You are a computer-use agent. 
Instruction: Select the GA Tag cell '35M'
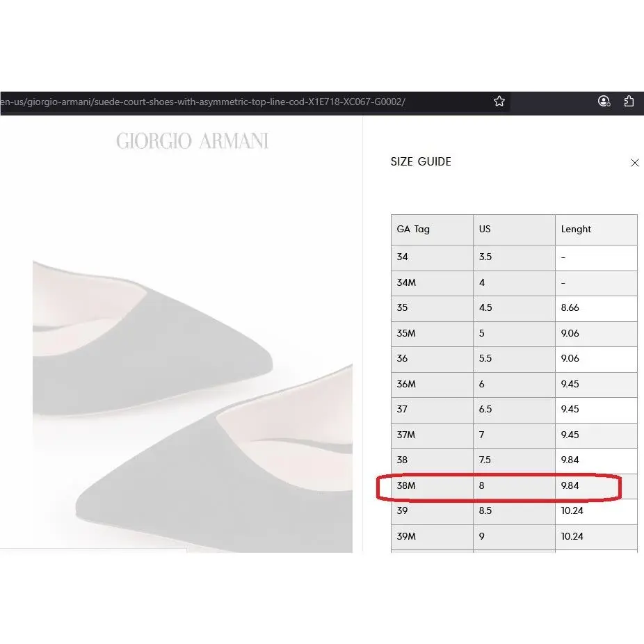tap(432, 334)
